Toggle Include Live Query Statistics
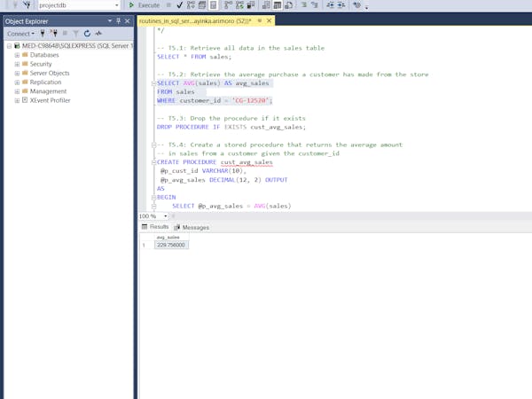532x399 pixels. pos(240,5)
